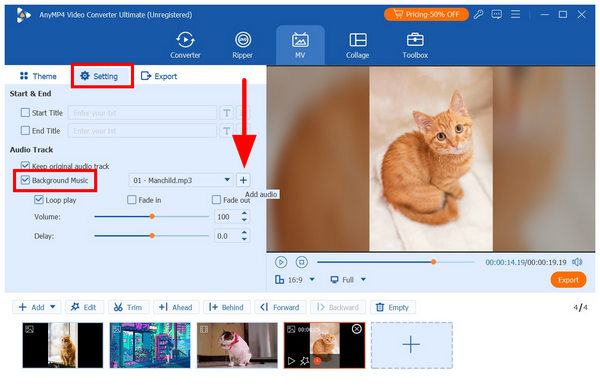Switch to the Theme tab
The image size is (600, 391).
(x=38, y=76)
